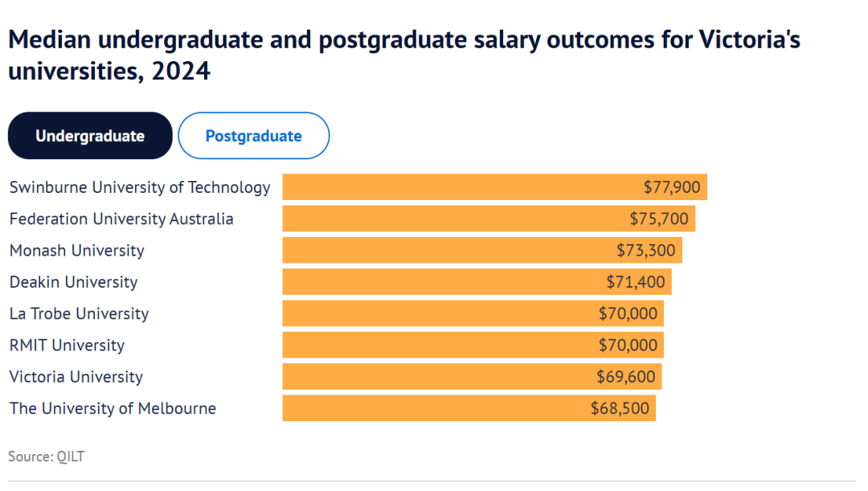Click the Source: QILT text
The width and height of the screenshot is (868, 491).
(46, 456)
